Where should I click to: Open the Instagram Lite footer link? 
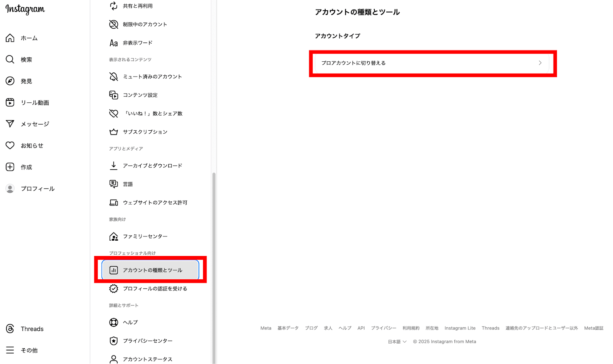[x=460, y=328]
